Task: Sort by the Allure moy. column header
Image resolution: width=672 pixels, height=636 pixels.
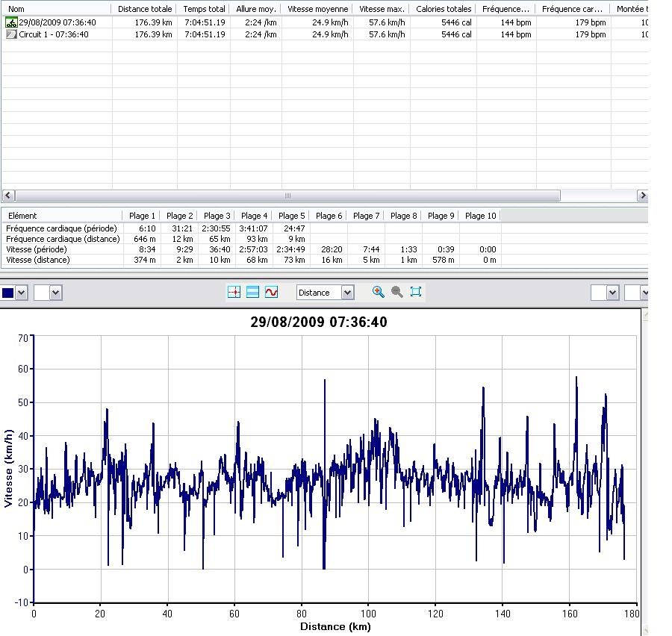Action: tap(256, 9)
